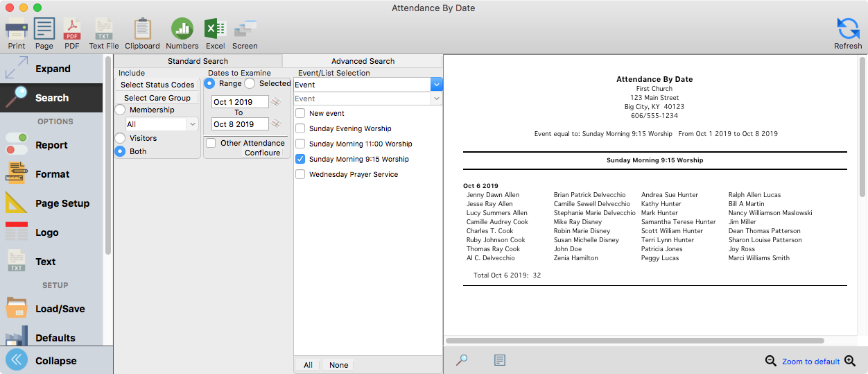868x374 pixels.
Task: Uncheck Sunday Morning 9:15 Worship
Action: 300,159
